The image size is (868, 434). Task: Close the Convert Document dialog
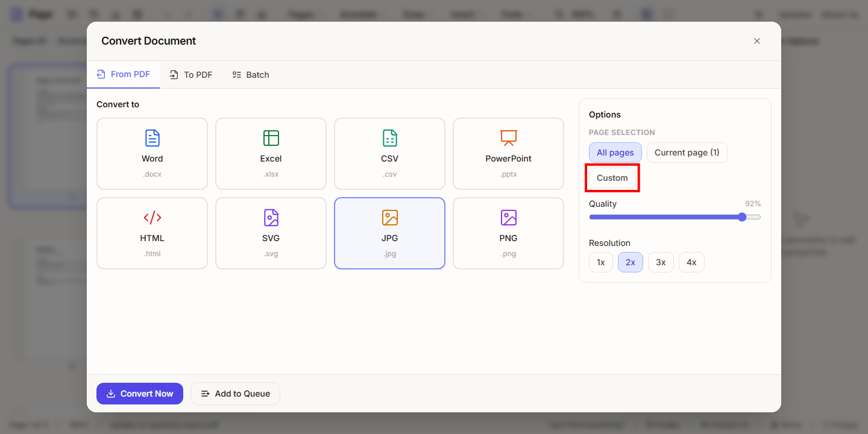pos(757,41)
